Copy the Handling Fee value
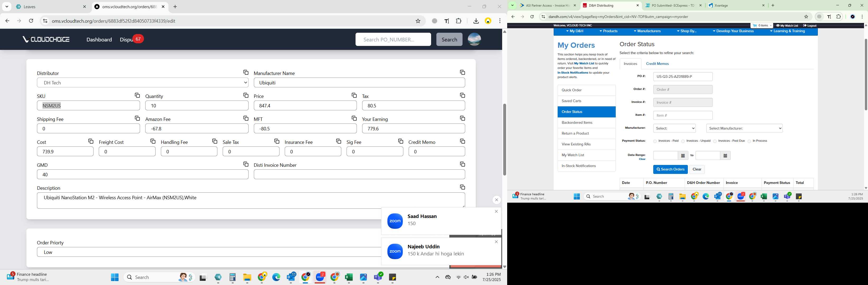The image size is (868, 285). pyautogui.click(x=215, y=141)
